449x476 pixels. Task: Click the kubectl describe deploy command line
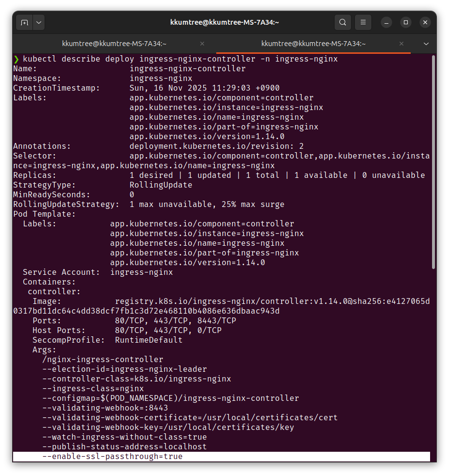coord(180,59)
